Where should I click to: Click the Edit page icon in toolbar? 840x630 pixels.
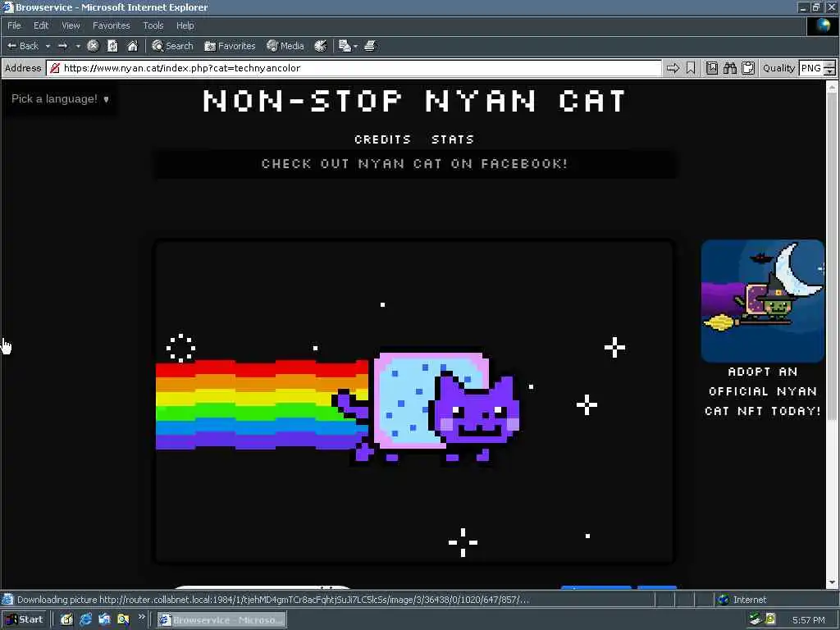click(x=345, y=46)
